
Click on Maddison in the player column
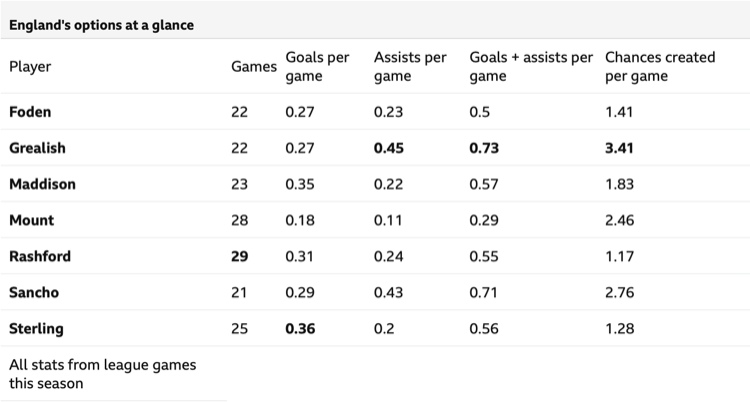coord(42,184)
